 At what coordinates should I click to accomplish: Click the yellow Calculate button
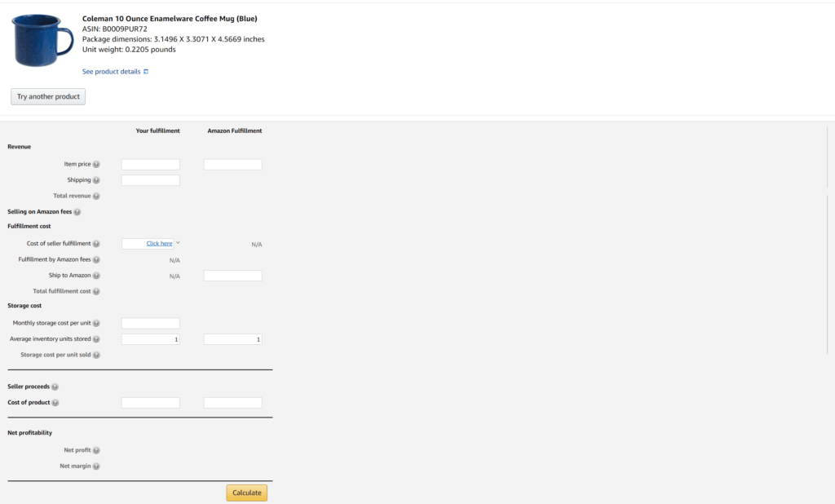[x=246, y=493]
